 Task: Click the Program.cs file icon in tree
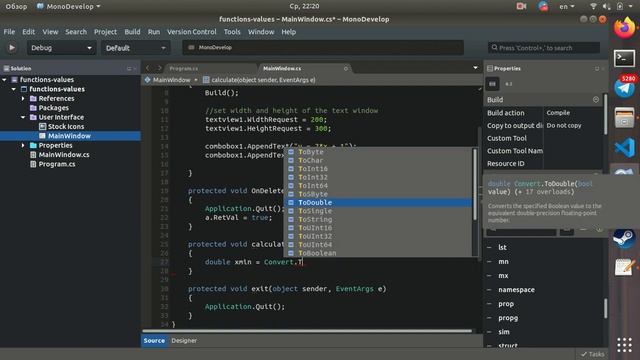click(x=33, y=164)
